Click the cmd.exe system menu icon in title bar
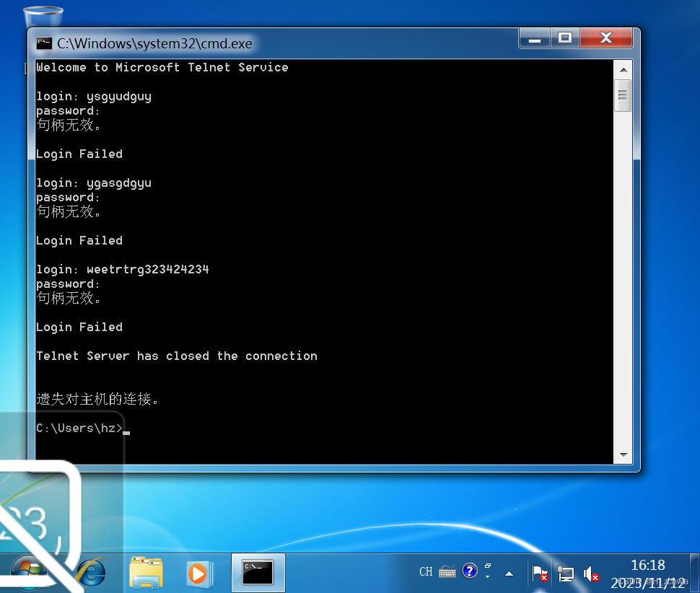 point(44,43)
